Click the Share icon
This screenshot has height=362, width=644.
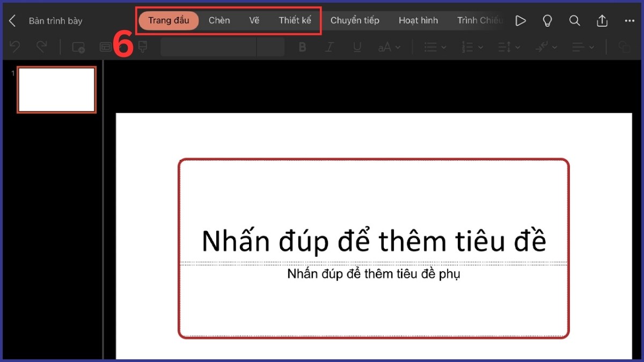coord(601,20)
